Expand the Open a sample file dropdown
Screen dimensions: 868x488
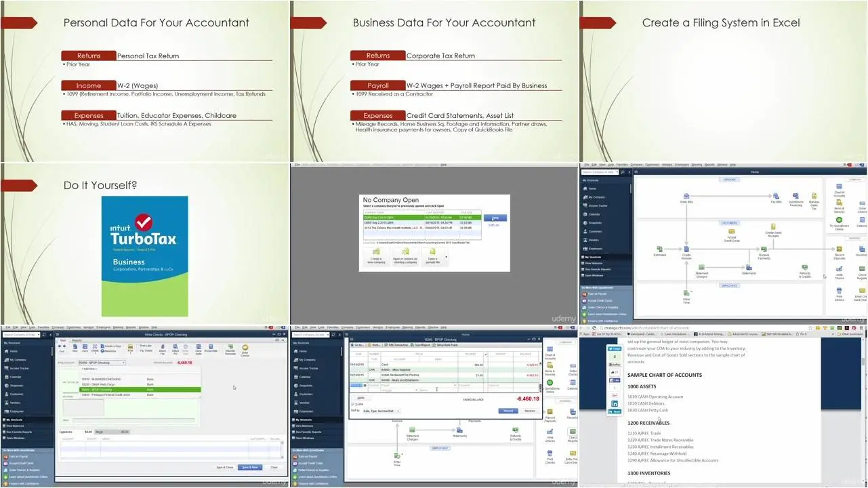(x=447, y=258)
